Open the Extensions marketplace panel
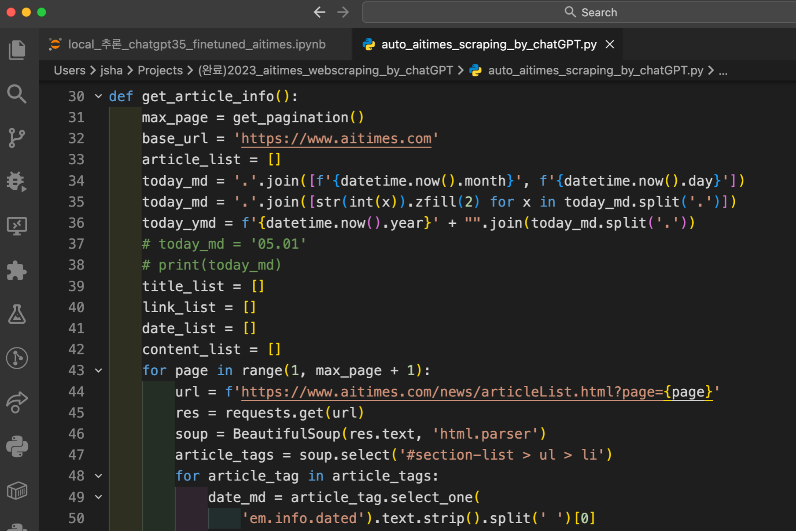Screen dimensions: 796x532 (x=17, y=270)
